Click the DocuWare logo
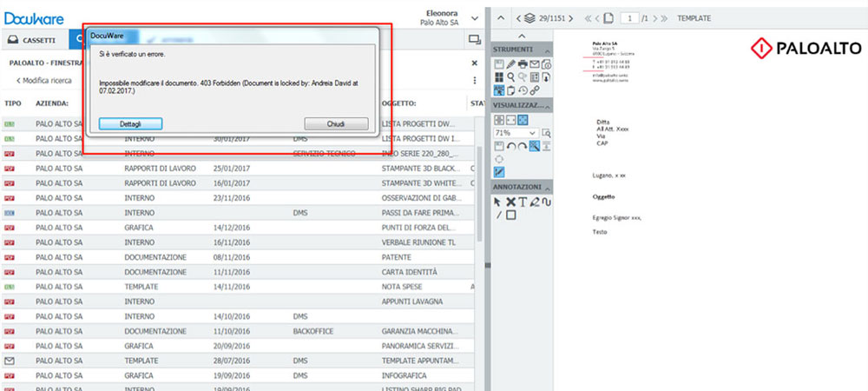 pyautogui.click(x=34, y=18)
